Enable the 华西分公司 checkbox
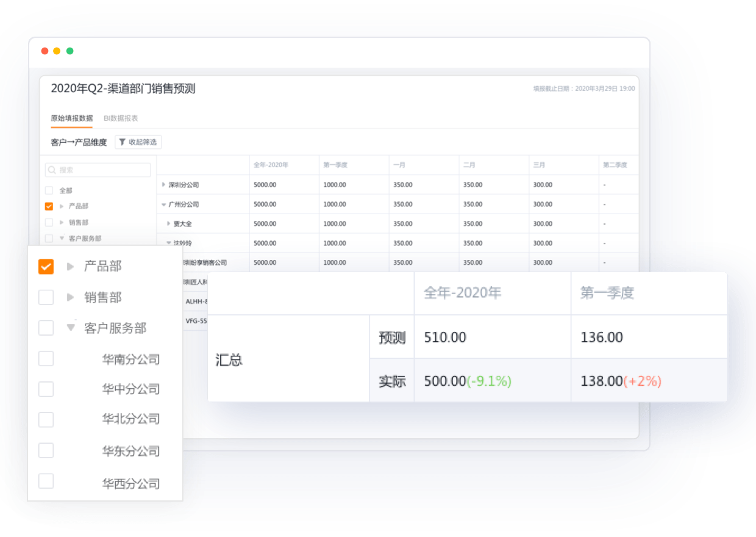This screenshot has height=537, width=756. pyautogui.click(x=46, y=481)
